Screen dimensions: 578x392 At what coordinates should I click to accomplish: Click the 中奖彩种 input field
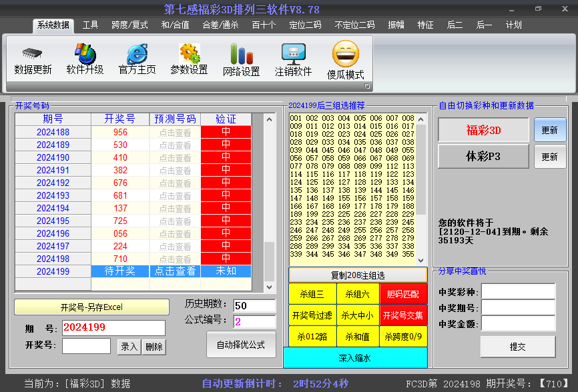[519, 291]
